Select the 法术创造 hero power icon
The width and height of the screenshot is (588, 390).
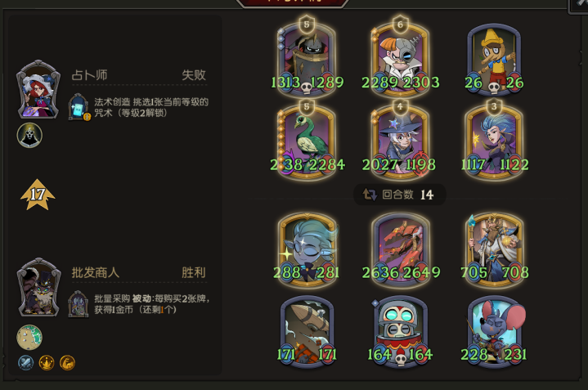[79, 107]
